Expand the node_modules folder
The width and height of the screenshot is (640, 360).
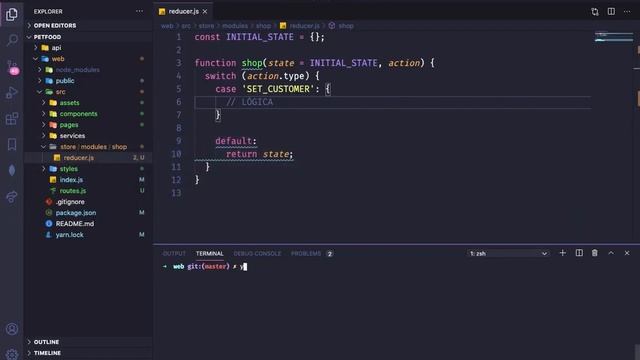pyautogui.click(x=78, y=70)
